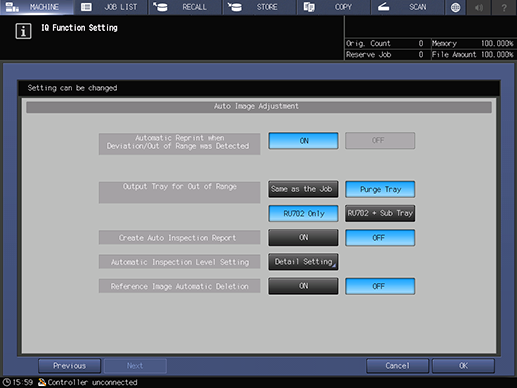Screen dimensions: 517x388
Task: Click the Setting can be changed message
Action: pos(72,88)
